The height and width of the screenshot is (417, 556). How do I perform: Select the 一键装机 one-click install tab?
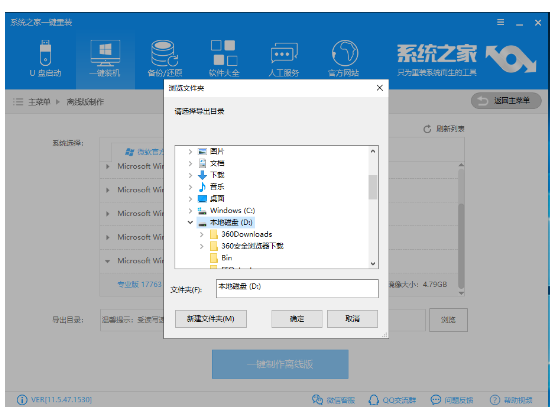click(105, 59)
